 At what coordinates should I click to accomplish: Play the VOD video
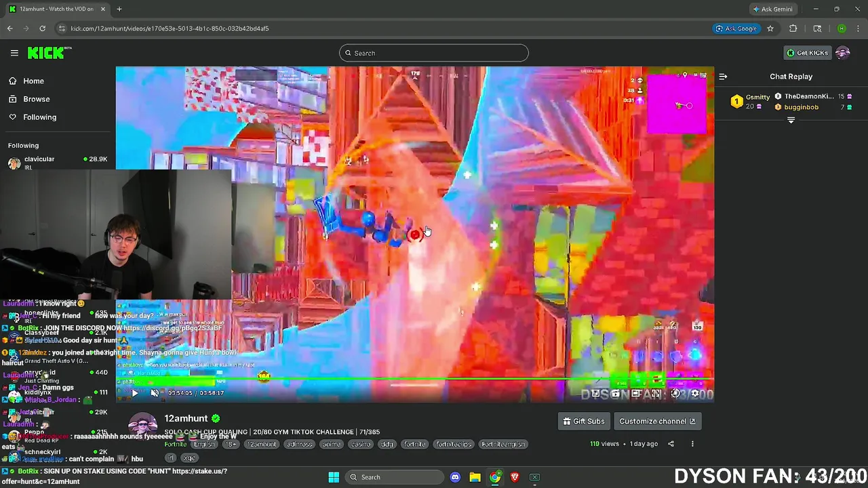point(134,392)
